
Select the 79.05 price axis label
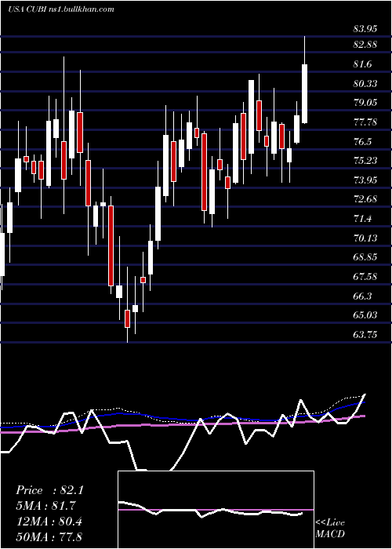[365, 103]
